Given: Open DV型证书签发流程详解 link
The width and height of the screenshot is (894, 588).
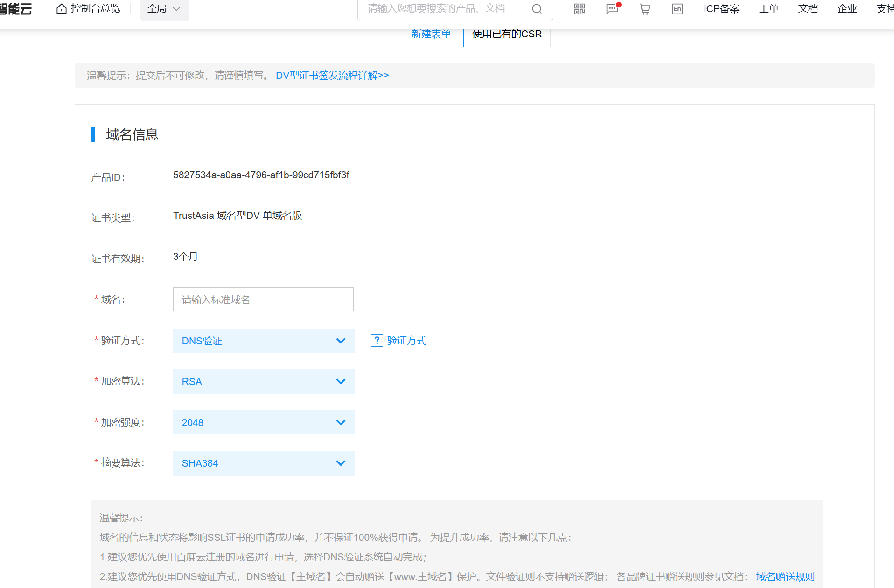Looking at the screenshot, I should [332, 75].
